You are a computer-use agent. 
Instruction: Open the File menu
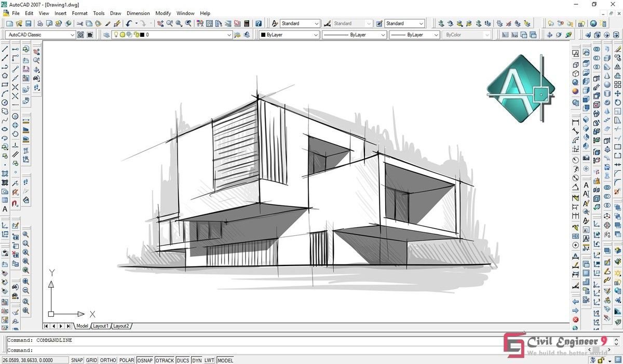click(16, 13)
